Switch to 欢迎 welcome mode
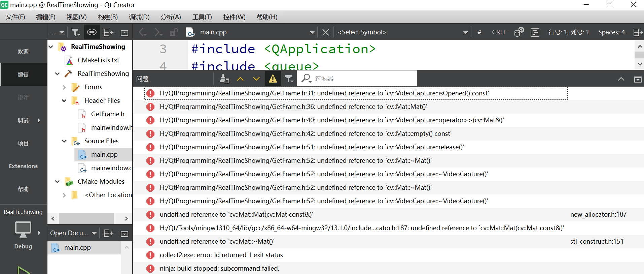Viewport: 644px width, 274px height. point(23,52)
